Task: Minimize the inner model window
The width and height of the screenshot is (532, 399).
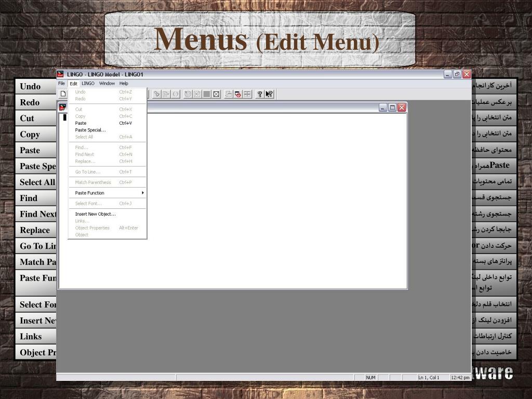Action: pyautogui.click(x=383, y=108)
